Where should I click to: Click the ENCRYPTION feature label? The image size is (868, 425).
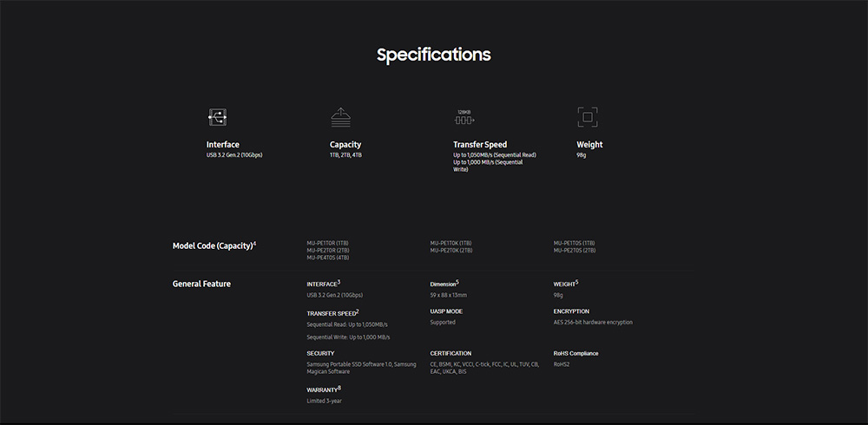(571, 311)
